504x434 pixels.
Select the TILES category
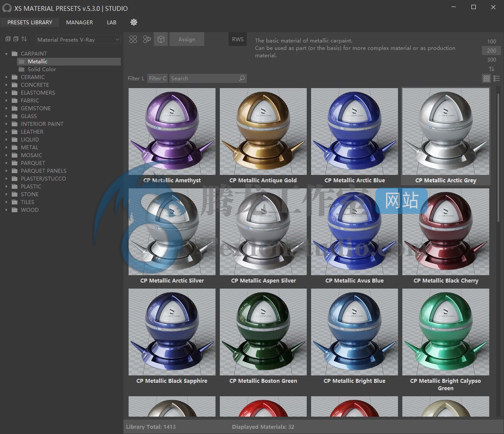point(27,202)
